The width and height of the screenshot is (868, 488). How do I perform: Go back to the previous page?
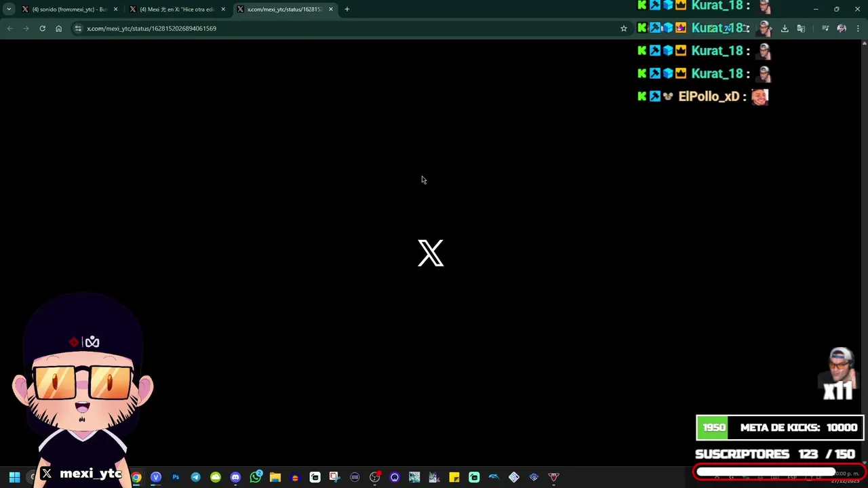[9, 28]
